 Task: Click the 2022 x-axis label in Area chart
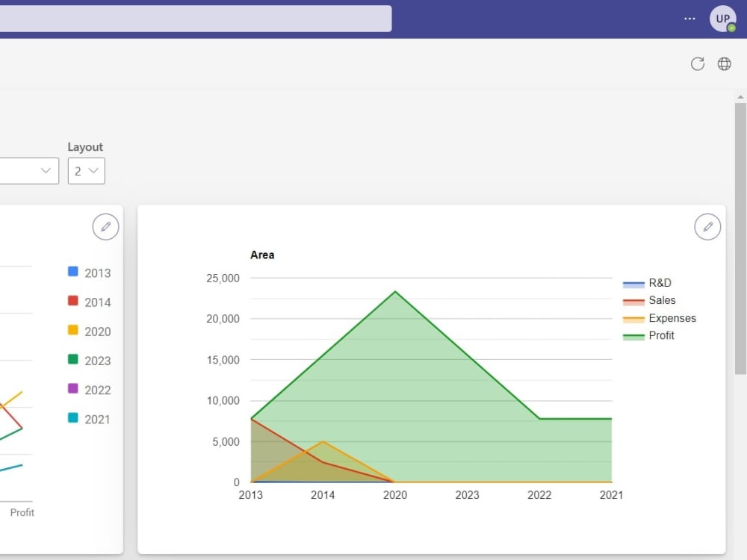pyautogui.click(x=539, y=495)
